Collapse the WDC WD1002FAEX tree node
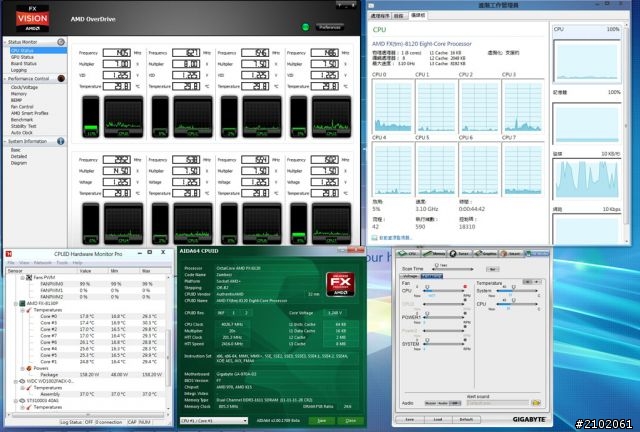Viewport: 640px width, 432px height. pyautogui.click(x=16, y=382)
